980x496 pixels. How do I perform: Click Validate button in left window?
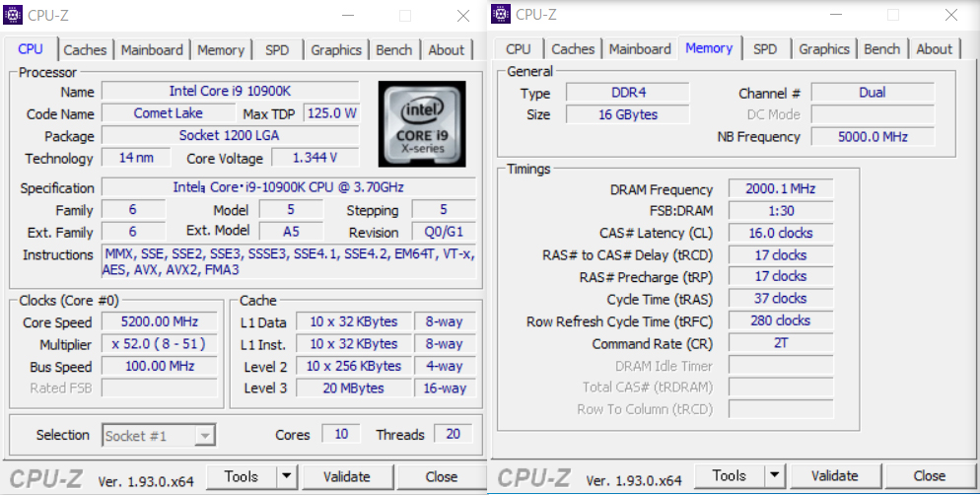[x=347, y=476]
